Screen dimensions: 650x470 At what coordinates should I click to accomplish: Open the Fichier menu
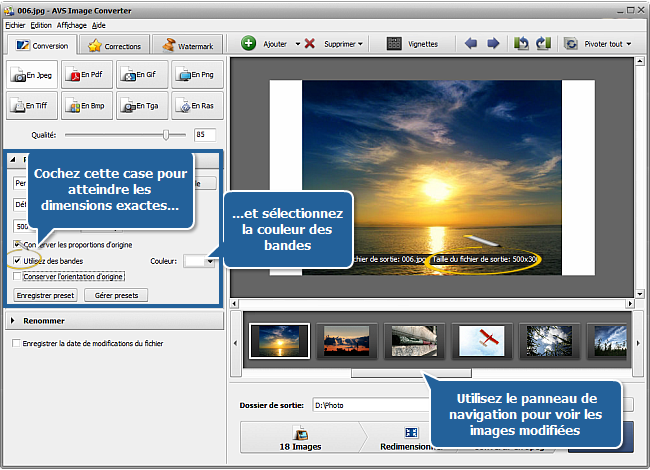click(x=15, y=23)
